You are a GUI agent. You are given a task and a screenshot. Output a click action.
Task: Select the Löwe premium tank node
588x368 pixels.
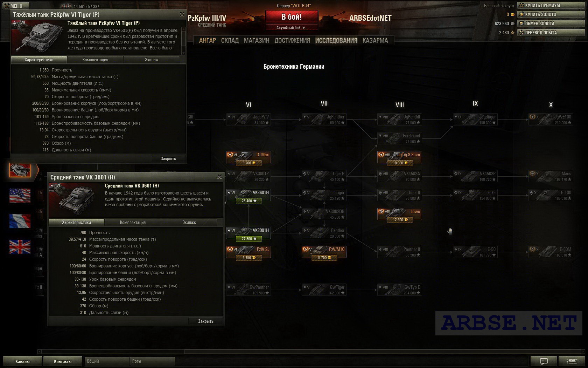pyautogui.click(x=400, y=214)
